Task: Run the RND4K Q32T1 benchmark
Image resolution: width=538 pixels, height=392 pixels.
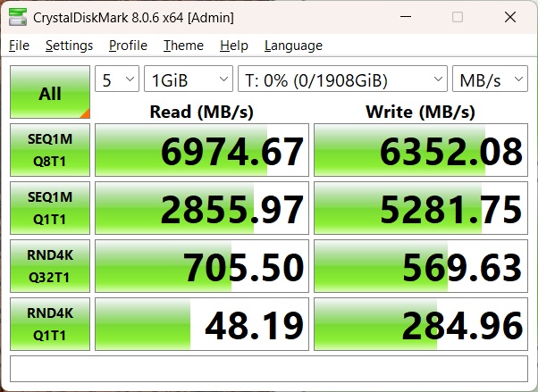Action: [50, 266]
